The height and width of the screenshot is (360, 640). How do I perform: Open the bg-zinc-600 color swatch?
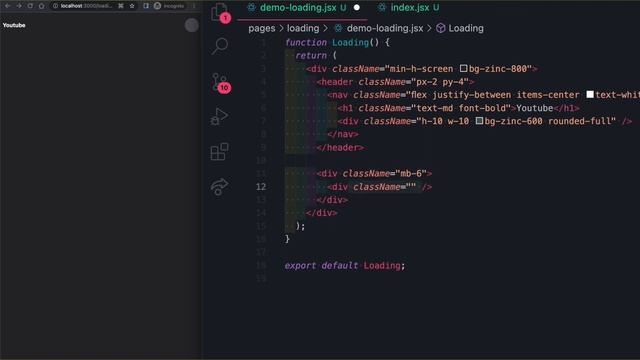tap(479, 121)
